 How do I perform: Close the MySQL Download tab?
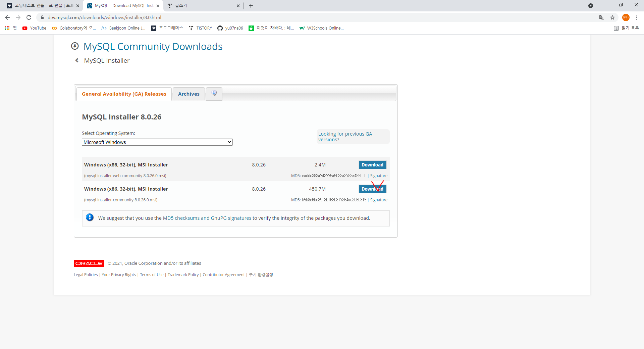pyautogui.click(x=158, y=6)
